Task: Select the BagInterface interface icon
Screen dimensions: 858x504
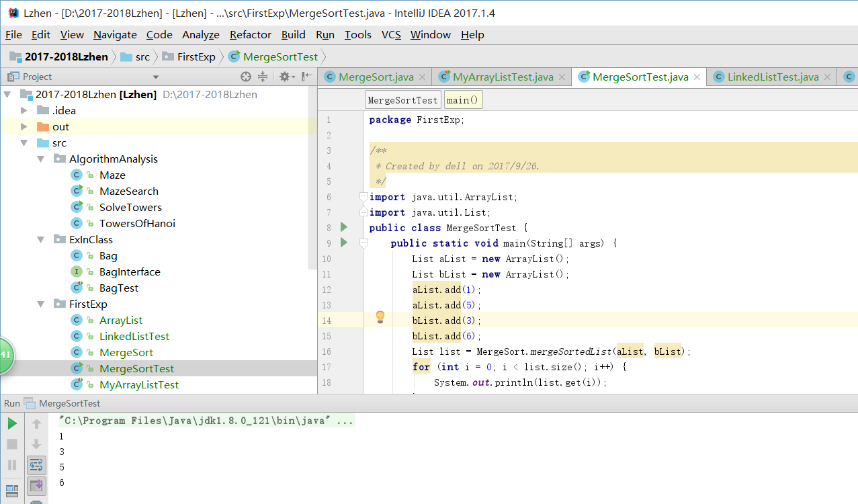Action: tap(77, 272)
